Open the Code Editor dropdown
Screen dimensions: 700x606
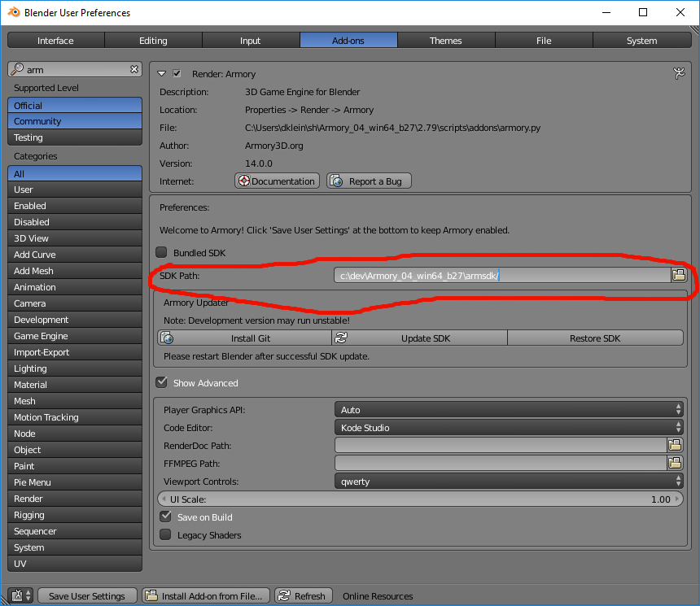pyautogui.click(x=509, y=427)
